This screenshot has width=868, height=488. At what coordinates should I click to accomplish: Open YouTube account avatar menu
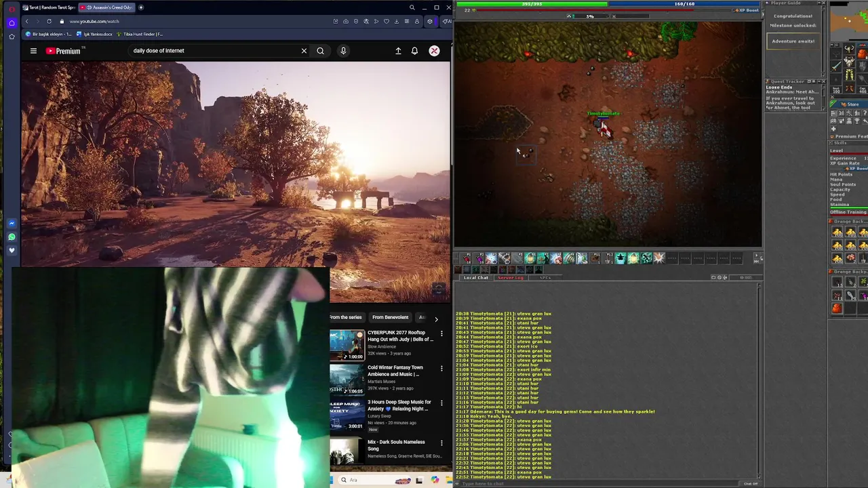[x=434, y=51]
